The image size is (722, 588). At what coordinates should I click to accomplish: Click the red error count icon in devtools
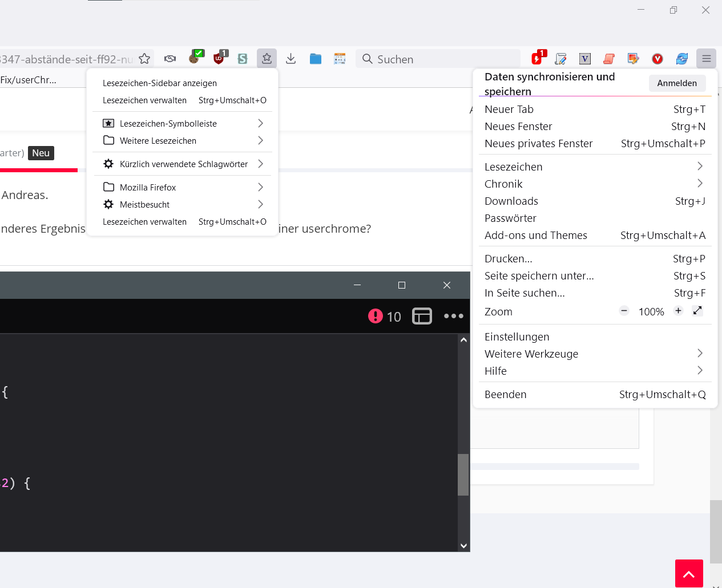click(x=376, y=316)
